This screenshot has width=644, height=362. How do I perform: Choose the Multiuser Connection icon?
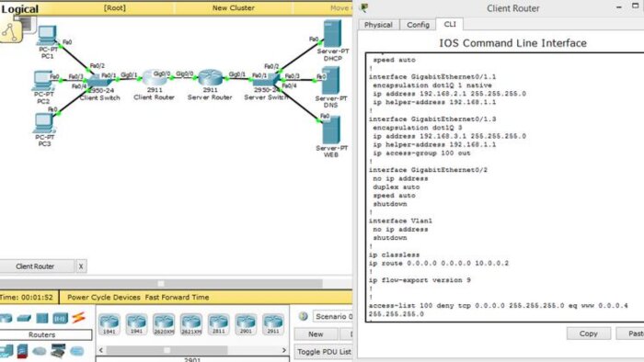pos(76,351)
